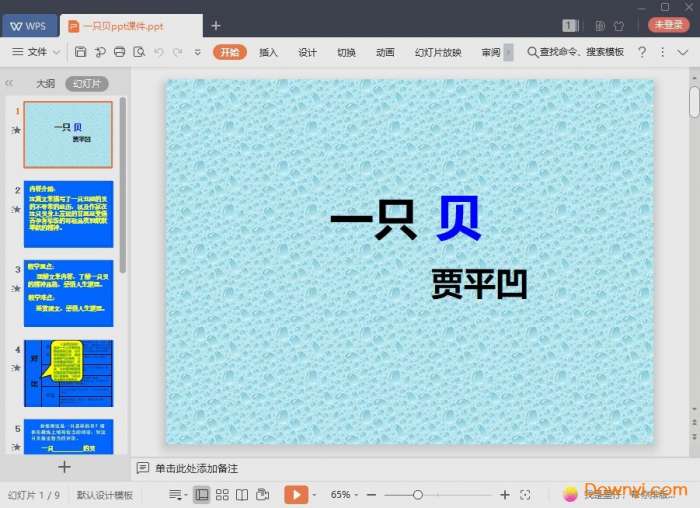This screenshot has height=508, width=700.
Task: Click the zoom slider handle
Action: click(x=418, y=494)
